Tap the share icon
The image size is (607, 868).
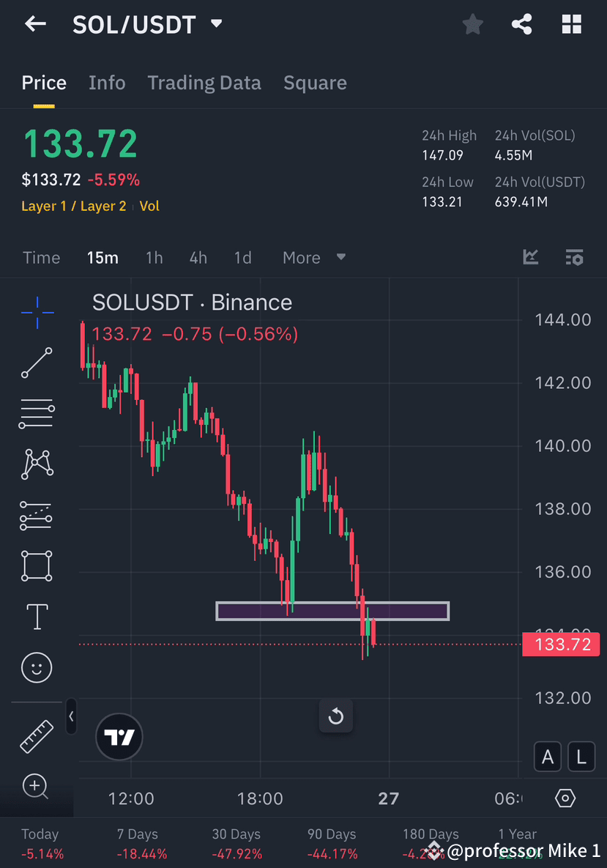pyautogui.click(x=521, y=24)
